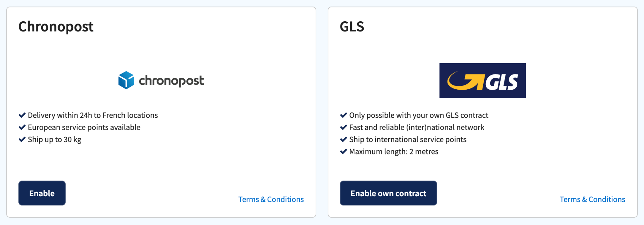Screen dimensions: 644x225
Task: Click checkmark beside Maximum length: 2 metres
Action: [x=343, y=152]
